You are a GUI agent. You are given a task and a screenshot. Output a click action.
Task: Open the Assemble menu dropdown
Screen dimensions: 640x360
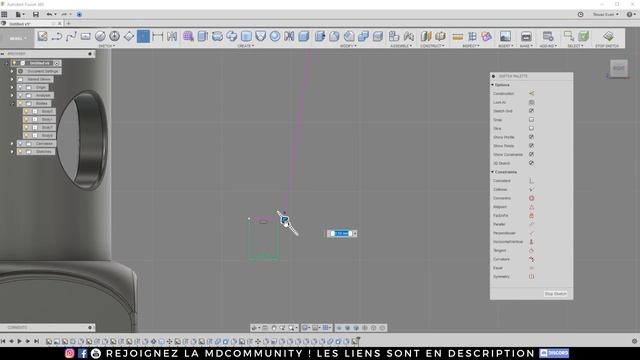[x=401, y=46]
